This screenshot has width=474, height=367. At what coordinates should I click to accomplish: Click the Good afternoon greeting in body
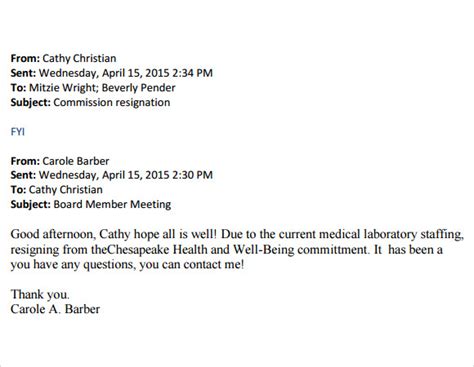53,234
